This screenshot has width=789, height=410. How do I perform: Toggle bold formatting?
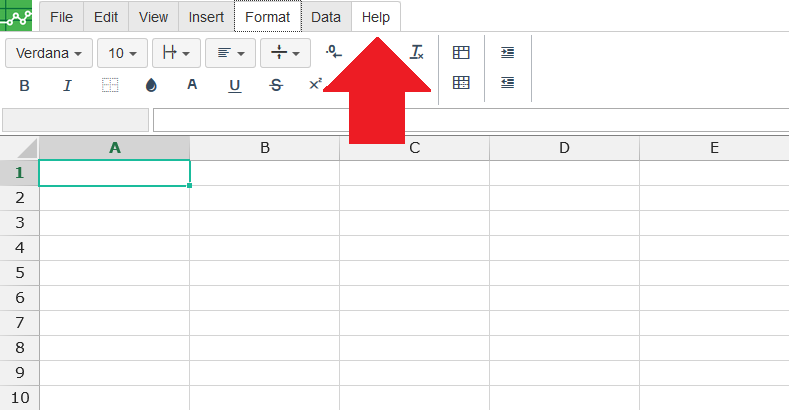(25, 86)
